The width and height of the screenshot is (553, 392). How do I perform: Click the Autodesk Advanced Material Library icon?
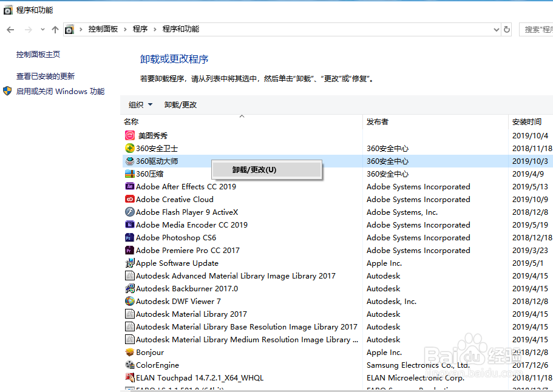click(x=130, y=275)
